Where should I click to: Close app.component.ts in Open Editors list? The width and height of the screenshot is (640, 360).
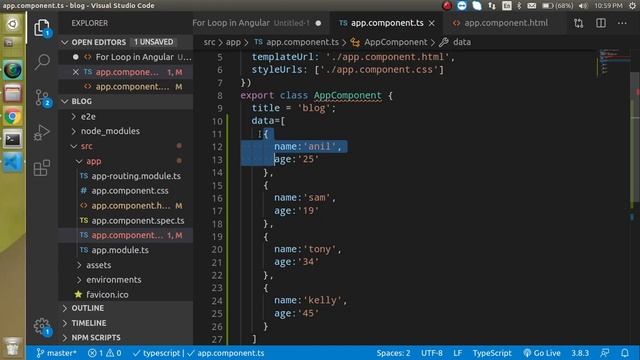[76, 72]
